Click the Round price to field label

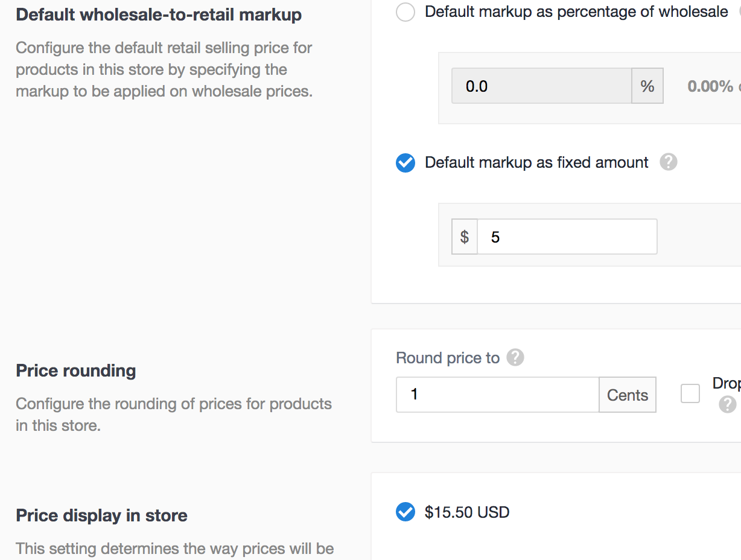pos(448,358)
